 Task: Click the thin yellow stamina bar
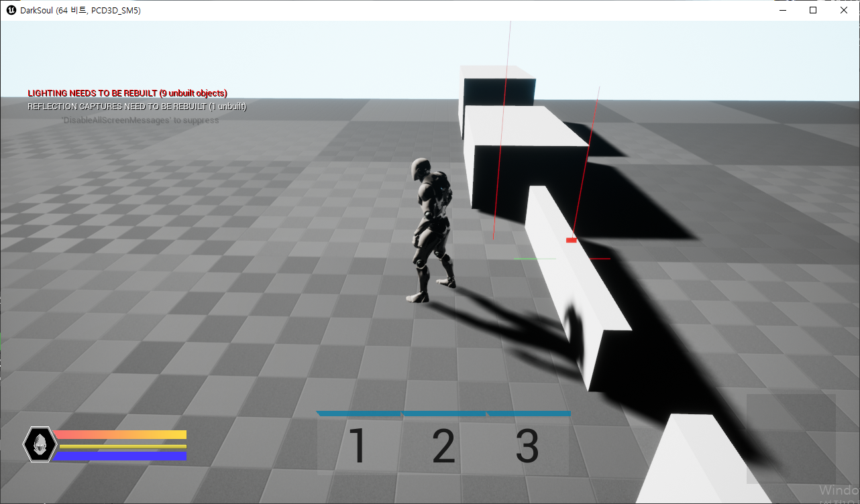coord(123,446)
